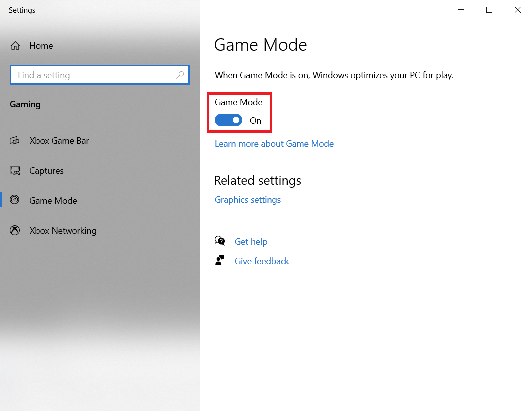The image size is (532, 411).
Task: Open Learn more about Game Mode link
Action: 274,144
